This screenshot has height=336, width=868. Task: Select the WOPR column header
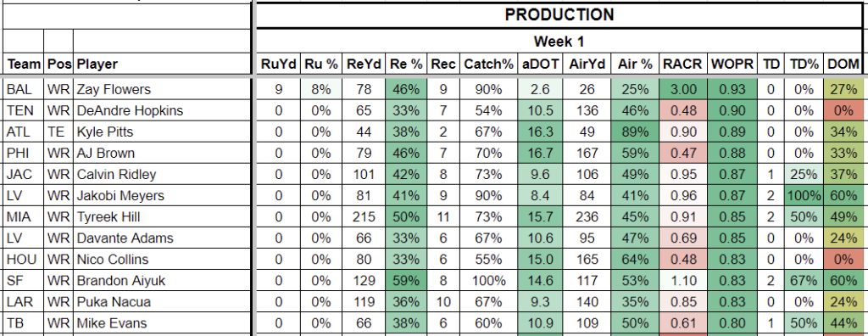click(732, 64)
